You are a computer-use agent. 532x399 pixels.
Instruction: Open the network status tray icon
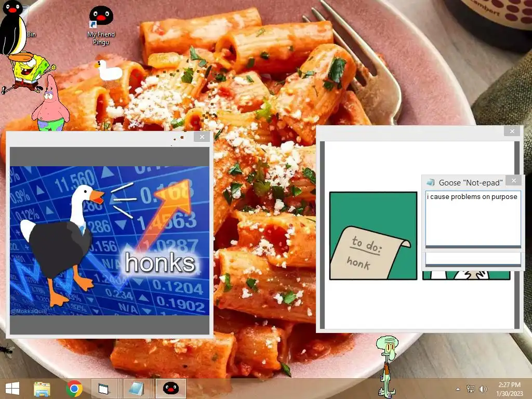[471, 389]
